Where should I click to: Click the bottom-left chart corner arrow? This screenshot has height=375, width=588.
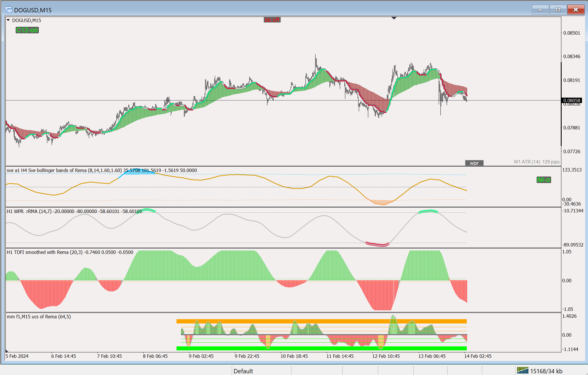(x=7, y=351)
